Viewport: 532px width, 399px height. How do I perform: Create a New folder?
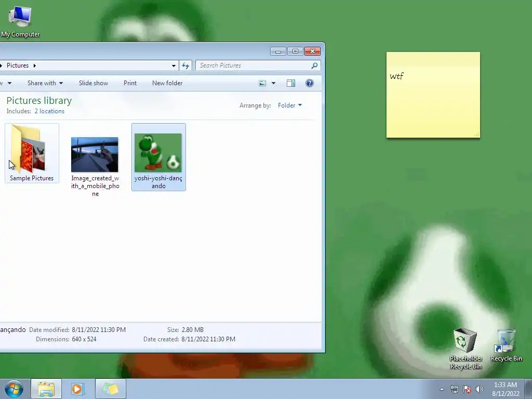click(167, 83)
